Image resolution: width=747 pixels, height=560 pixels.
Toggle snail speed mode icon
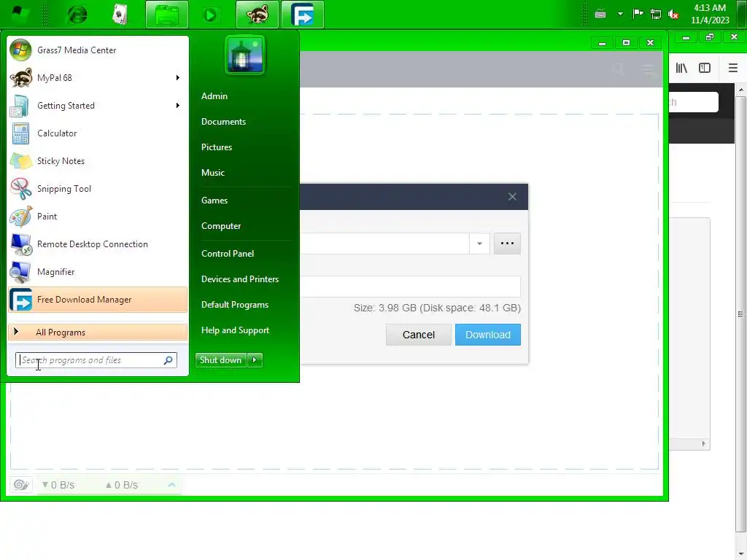point(21,485)
